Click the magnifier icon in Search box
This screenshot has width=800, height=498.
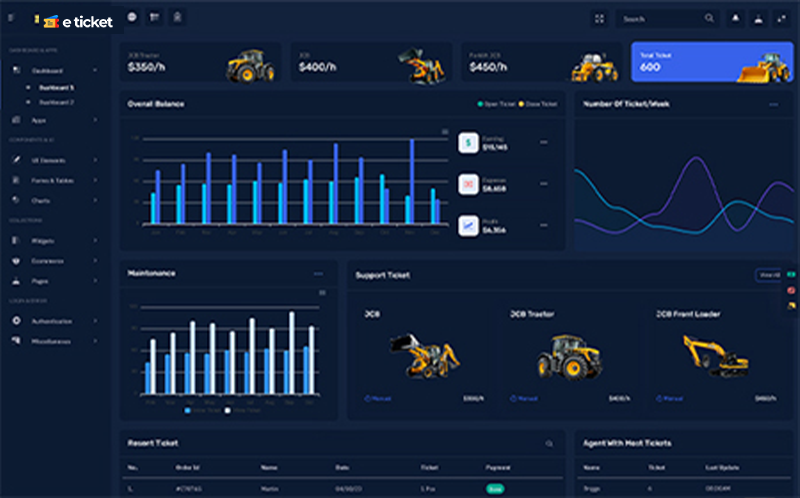point(709,18)
